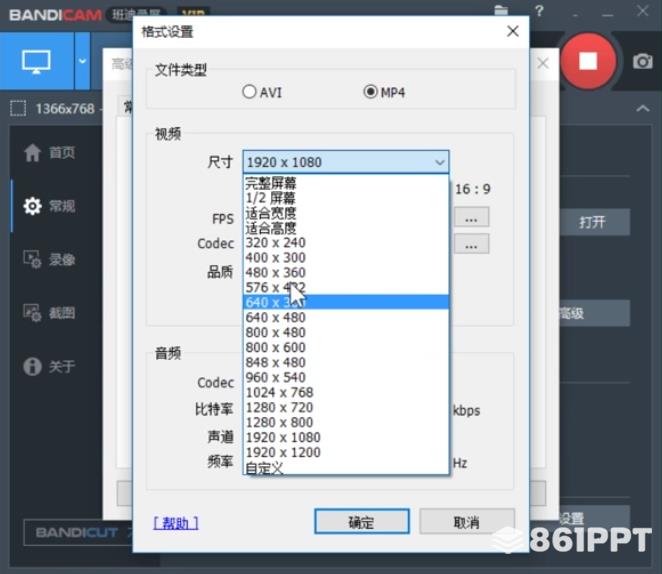Choose 1/2 屏幕 from the size list
This screenshot has width=662, height=574.
[346, 198]
